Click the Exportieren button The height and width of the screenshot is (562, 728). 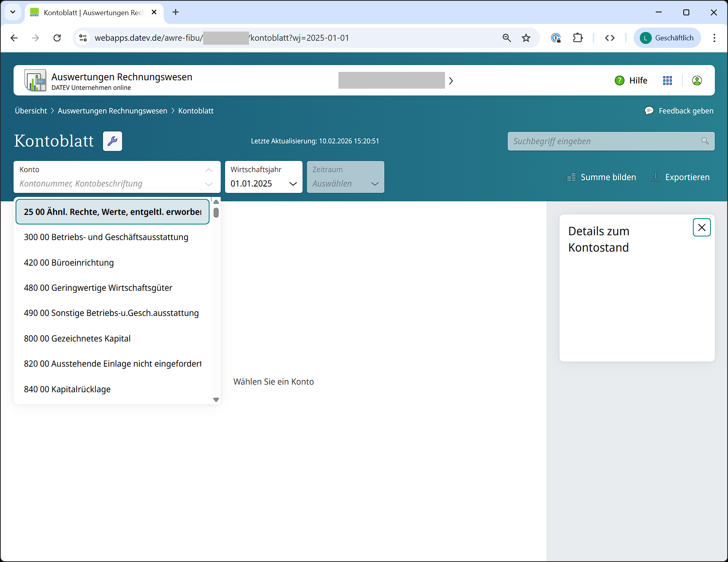(x=680, y=177)
